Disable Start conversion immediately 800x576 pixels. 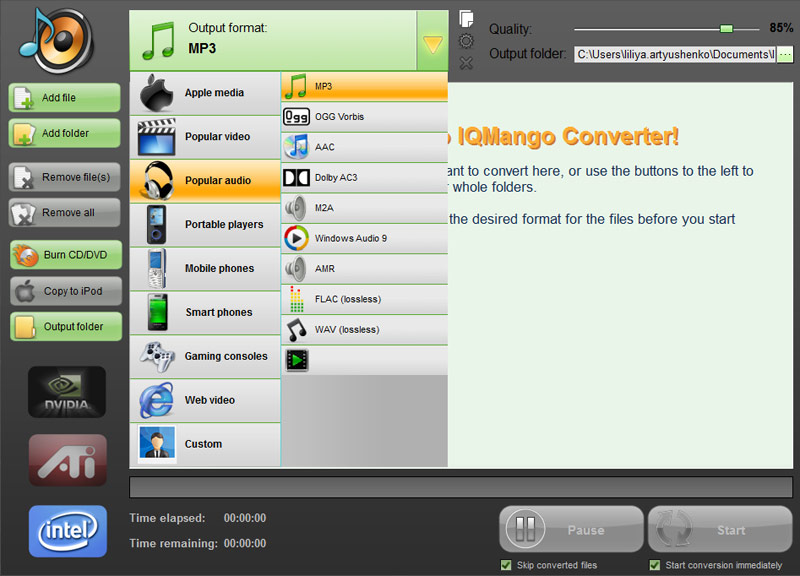655,565
